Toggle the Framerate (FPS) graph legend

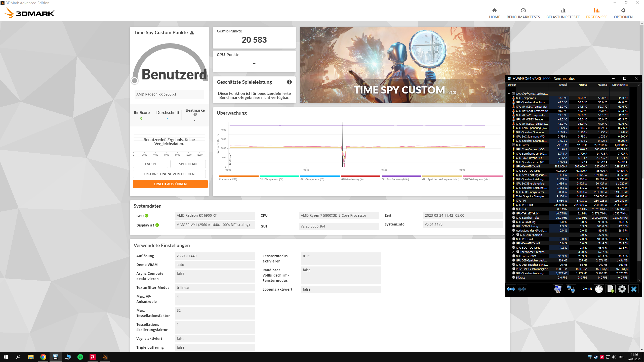(228, 179)
